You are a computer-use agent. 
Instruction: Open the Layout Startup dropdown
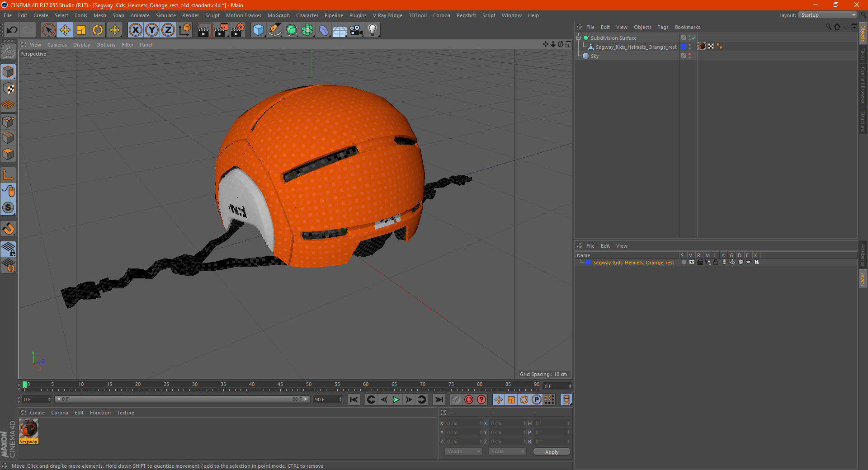point(828,15)
